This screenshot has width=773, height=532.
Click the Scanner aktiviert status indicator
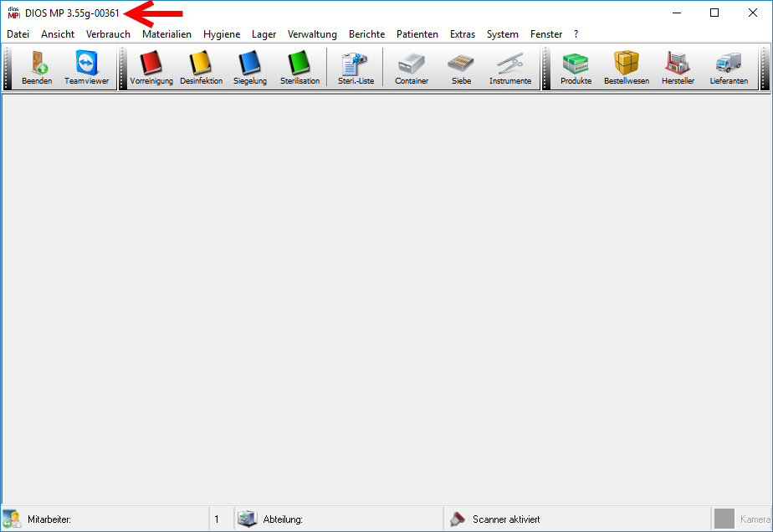tap(505, 519)
